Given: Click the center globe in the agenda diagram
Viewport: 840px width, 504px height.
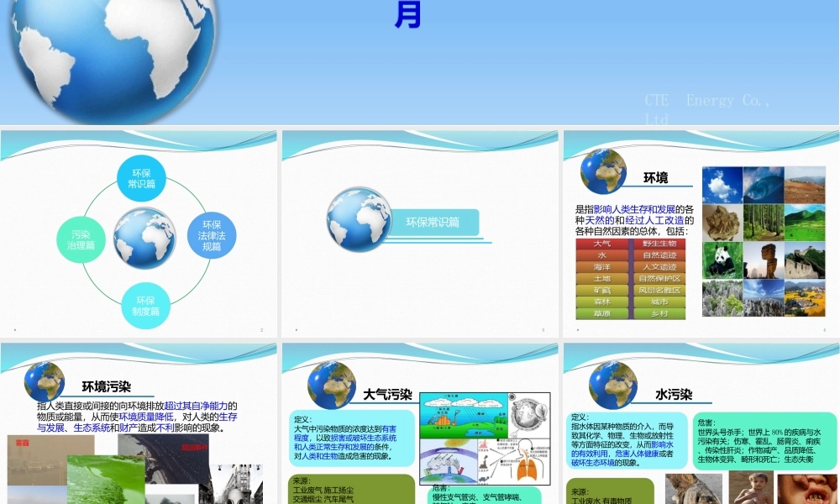Looking at the screenshot, I should tap(144, 239).
